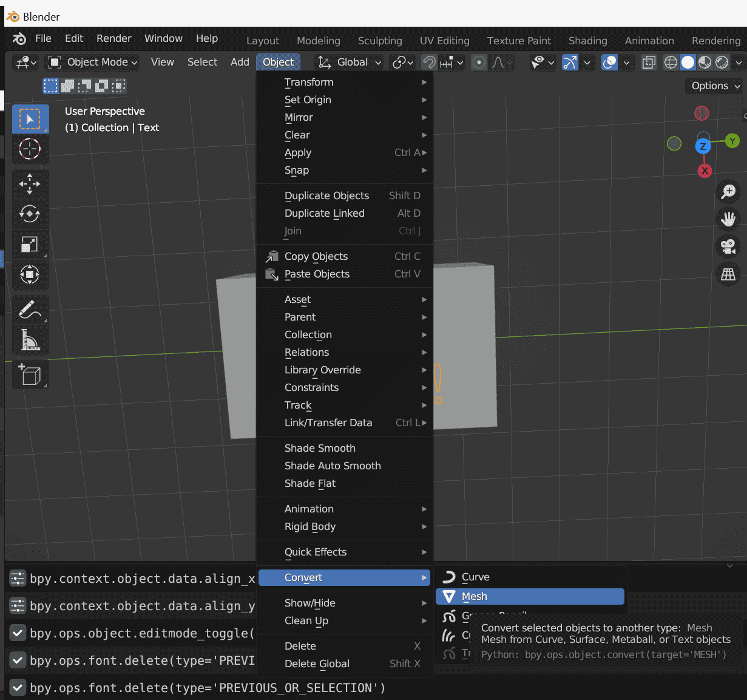The height and width of the screenshot is (700, 747).
Task: Click the viewport zoom magnifier icon
Action: [x=728, y=192]
